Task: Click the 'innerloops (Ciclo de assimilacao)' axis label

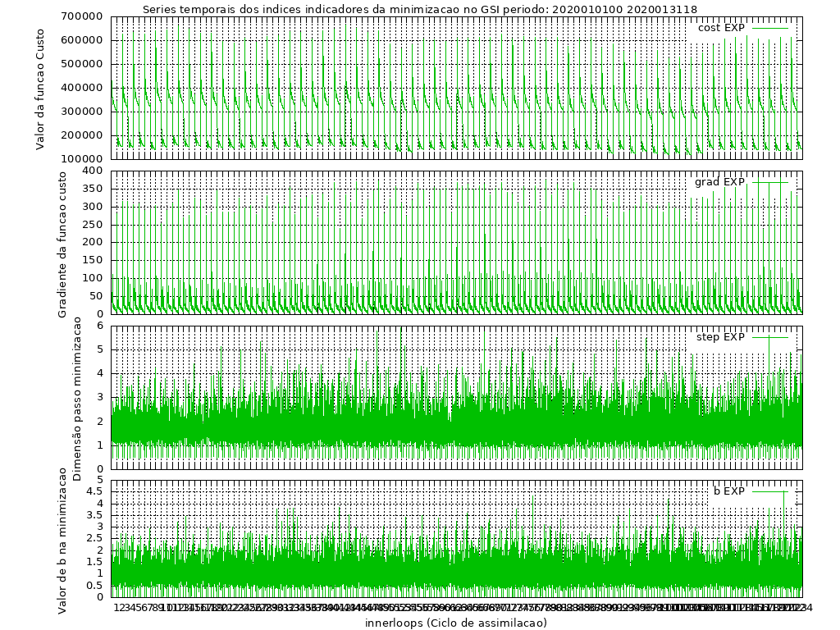Action: (456, 623)
